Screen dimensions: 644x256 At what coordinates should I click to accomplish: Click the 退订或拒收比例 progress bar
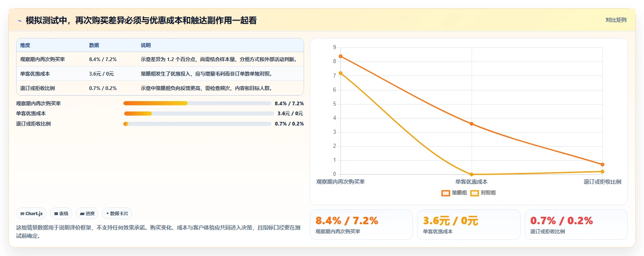197,124
